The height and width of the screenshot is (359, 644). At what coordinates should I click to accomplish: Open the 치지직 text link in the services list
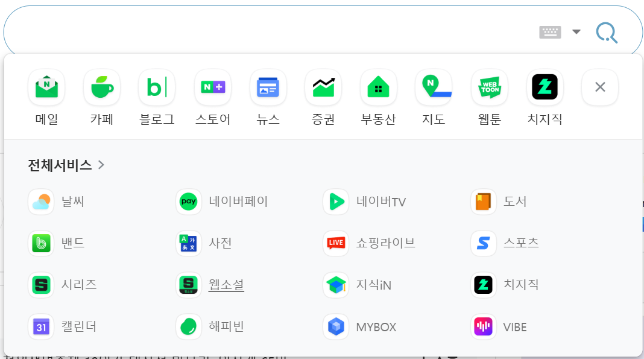521,285
